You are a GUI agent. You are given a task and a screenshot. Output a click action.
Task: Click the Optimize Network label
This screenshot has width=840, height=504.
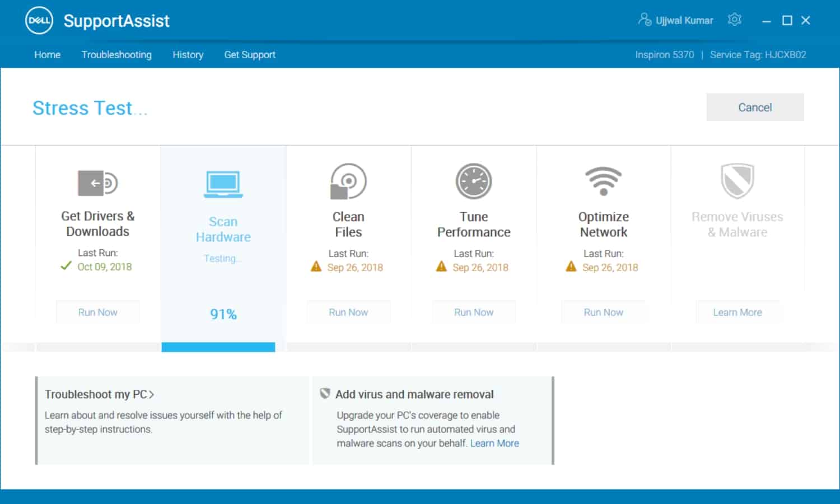click(604, 224)
